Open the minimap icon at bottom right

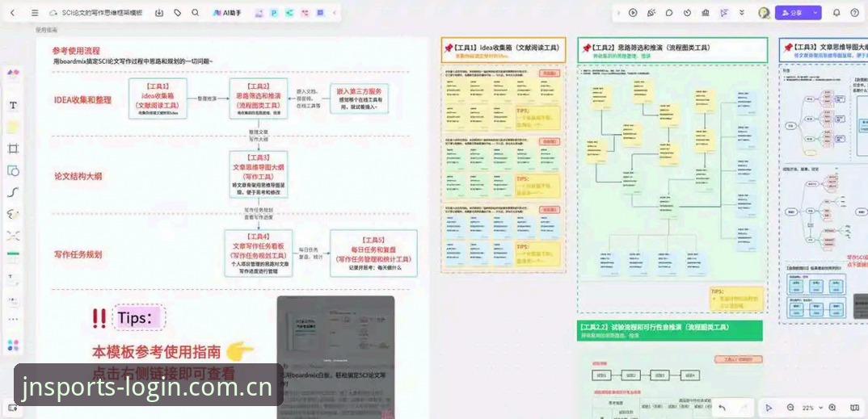point(853,408)
